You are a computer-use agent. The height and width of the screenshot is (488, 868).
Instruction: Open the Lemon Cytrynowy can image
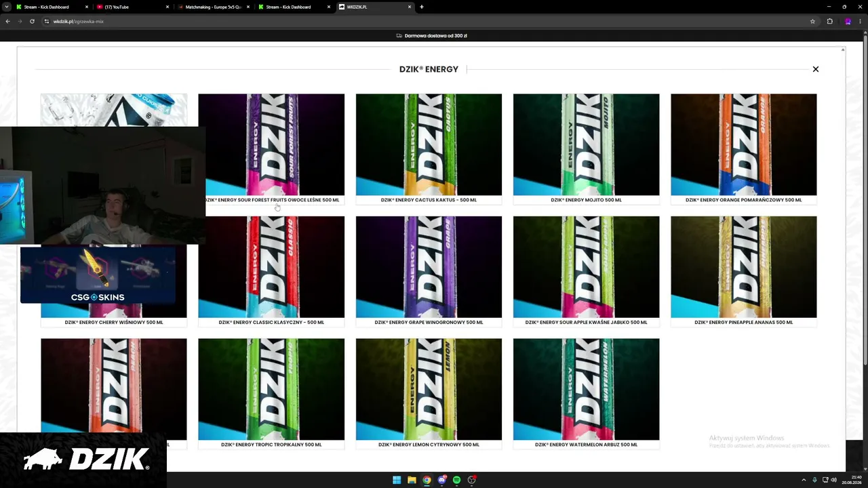pos(429,389)
